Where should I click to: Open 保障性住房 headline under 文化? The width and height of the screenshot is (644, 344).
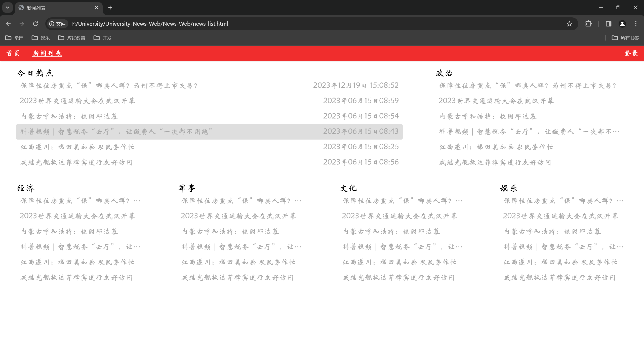click(x=402, y=201)
